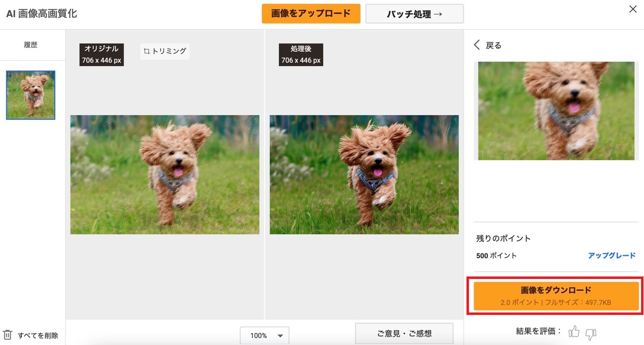The height and width of the screenshot is (345, 644).
Task: Clear history using the trash icon
Action: click(x=8, y=334)
